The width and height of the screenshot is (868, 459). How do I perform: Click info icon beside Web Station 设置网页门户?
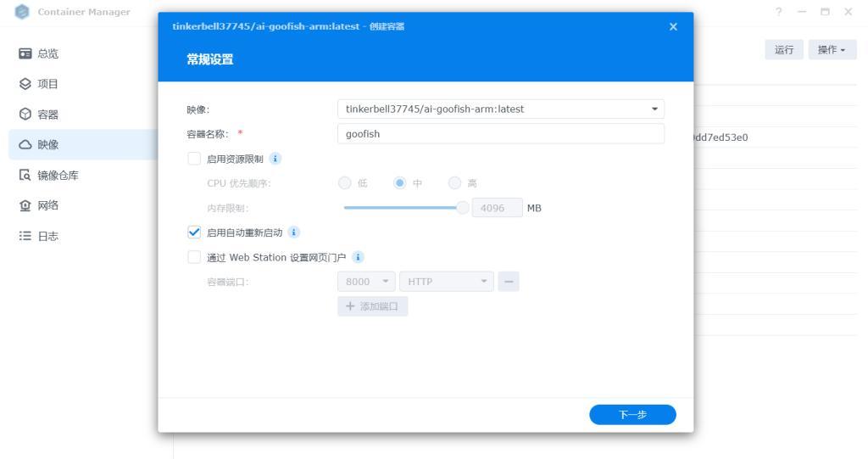click(x=359, y=257)
